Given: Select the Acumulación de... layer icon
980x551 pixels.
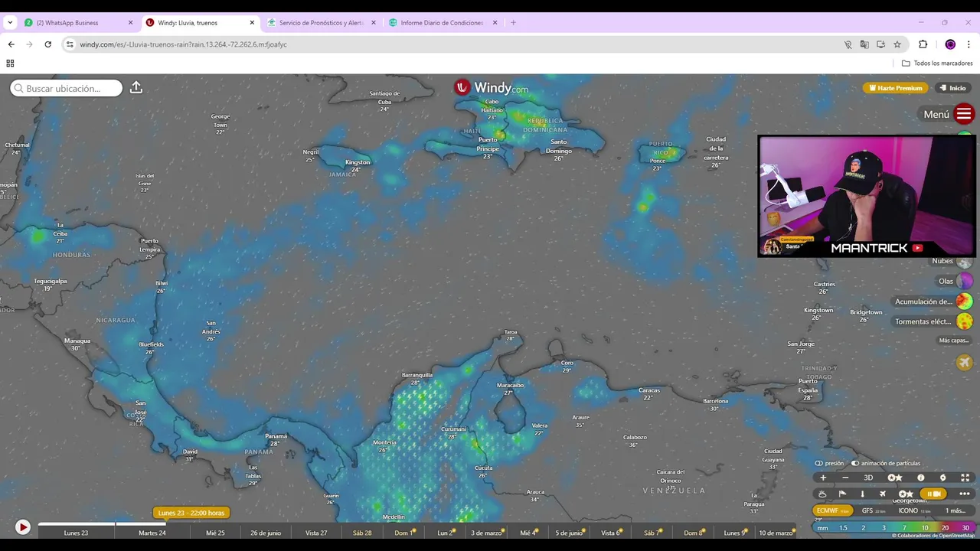Looking at the screenshot, I should click(965, 302).
